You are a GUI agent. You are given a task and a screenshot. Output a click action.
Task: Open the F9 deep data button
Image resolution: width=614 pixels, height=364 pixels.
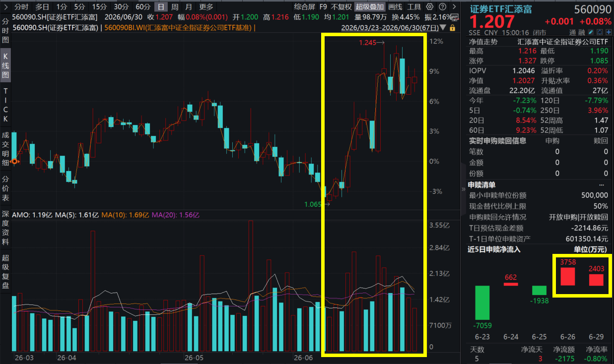point(323,7)
